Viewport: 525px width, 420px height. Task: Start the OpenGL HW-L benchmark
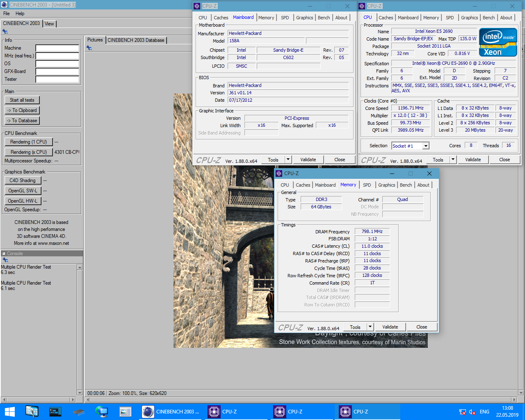(23, 201)
